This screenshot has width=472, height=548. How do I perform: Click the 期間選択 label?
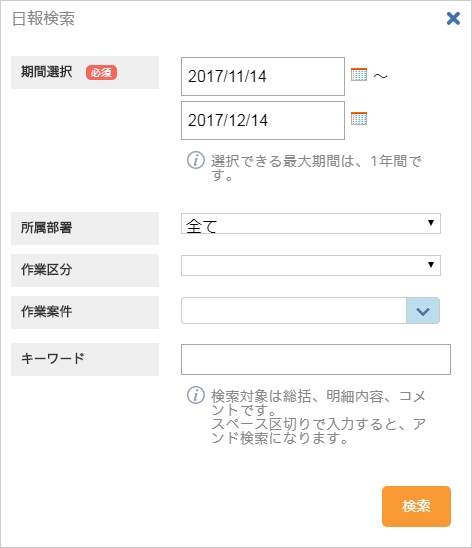46,72
